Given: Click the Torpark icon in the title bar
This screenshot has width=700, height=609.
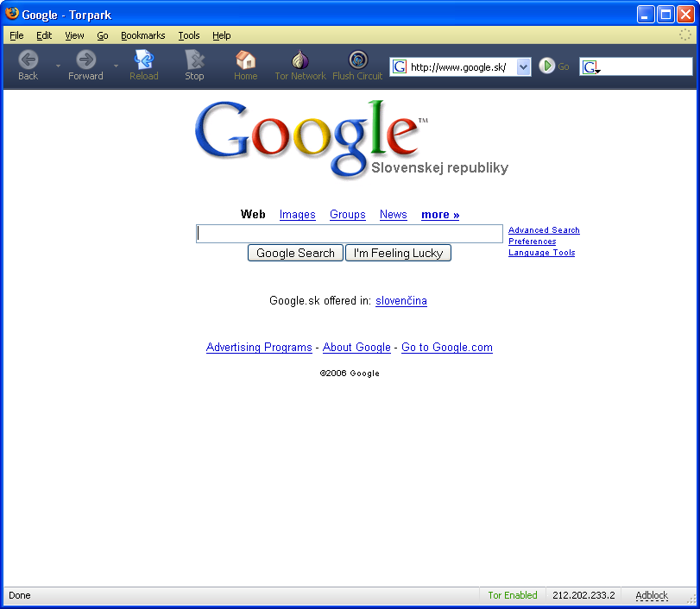Looking at the screenshot, I should [11, 14].
